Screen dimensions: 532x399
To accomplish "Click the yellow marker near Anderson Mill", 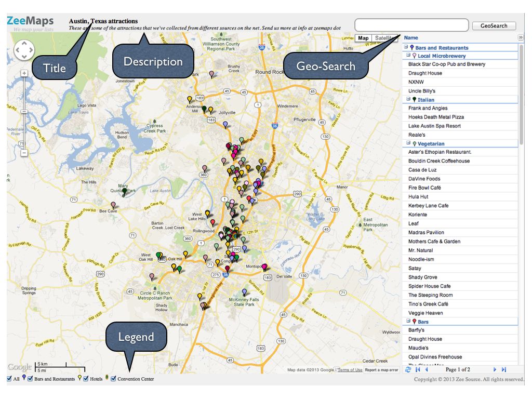I will 190,100.
